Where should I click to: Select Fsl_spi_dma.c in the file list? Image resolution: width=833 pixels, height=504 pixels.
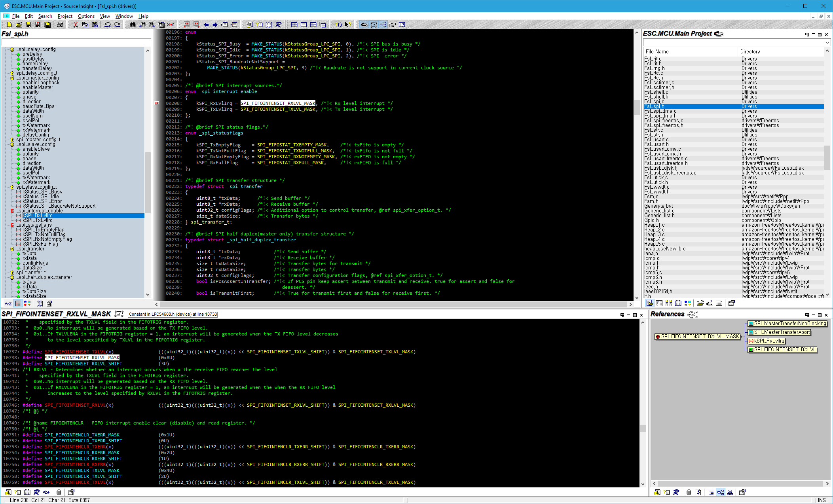(660, 111)
